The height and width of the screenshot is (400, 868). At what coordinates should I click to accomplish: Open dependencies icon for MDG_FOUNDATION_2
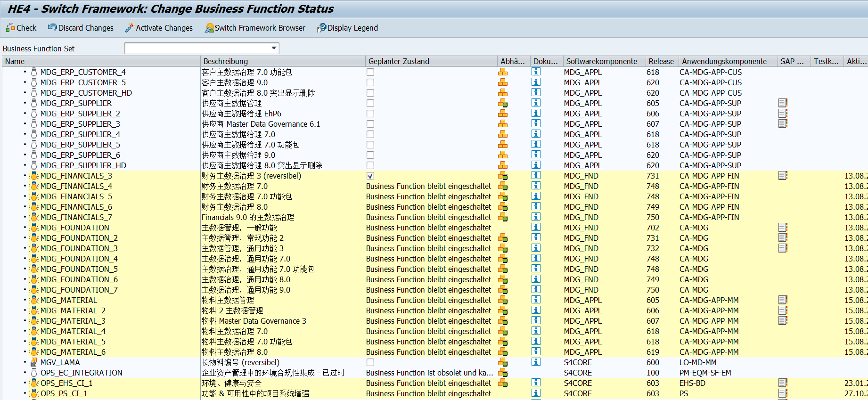point(503,238)
